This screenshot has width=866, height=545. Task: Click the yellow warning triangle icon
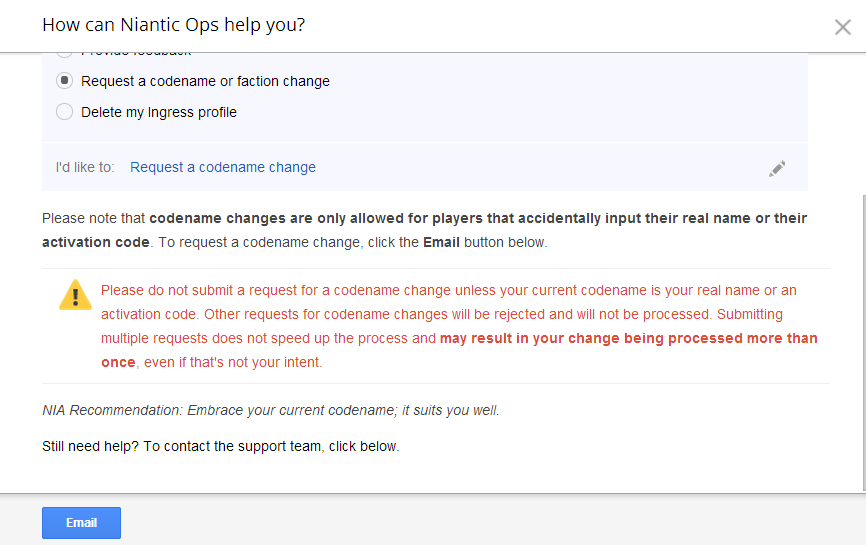[75, 295]
